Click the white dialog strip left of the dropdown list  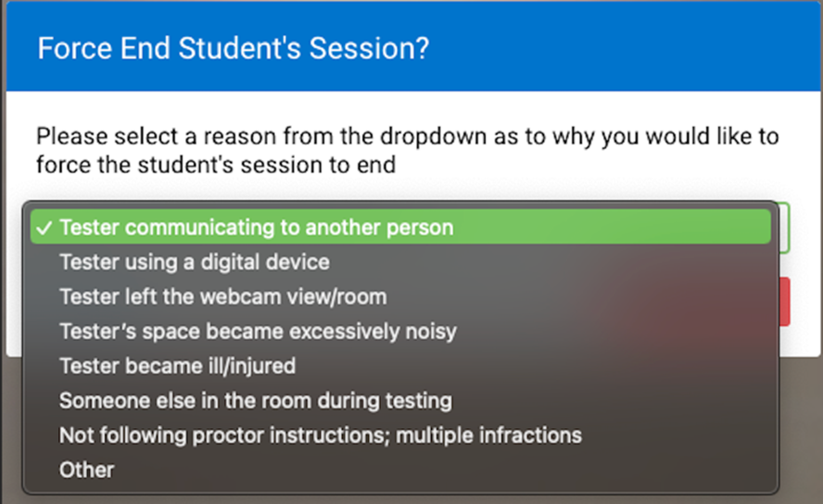coord(14,272)
